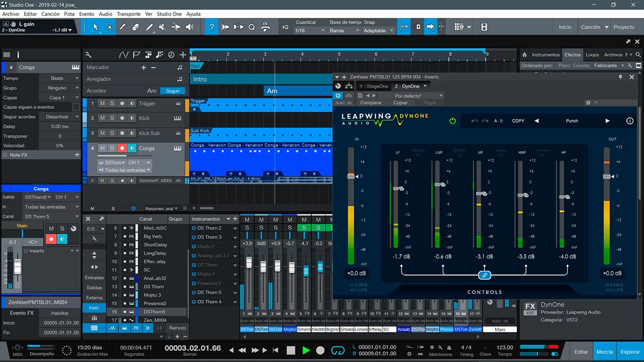Toggle record arm on Conga track
The width and height of the screenshot is (644, 362).
[x=122, y=148]
